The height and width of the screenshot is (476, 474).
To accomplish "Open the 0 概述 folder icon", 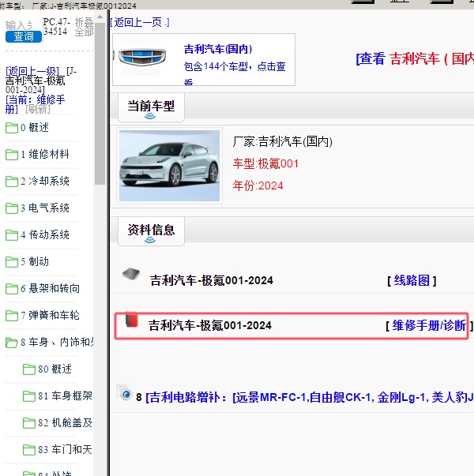I will click(x=12, y=128).
